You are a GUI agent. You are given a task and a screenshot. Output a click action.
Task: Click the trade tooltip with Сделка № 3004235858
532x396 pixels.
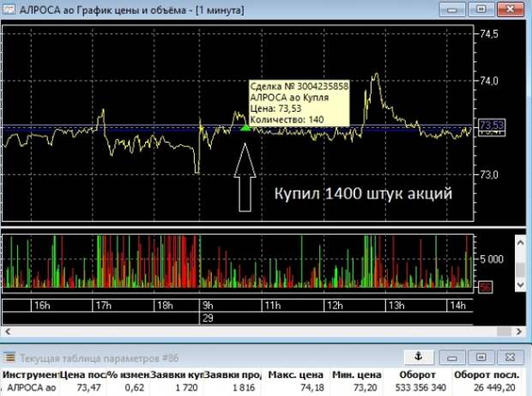(x=299, y=103)
